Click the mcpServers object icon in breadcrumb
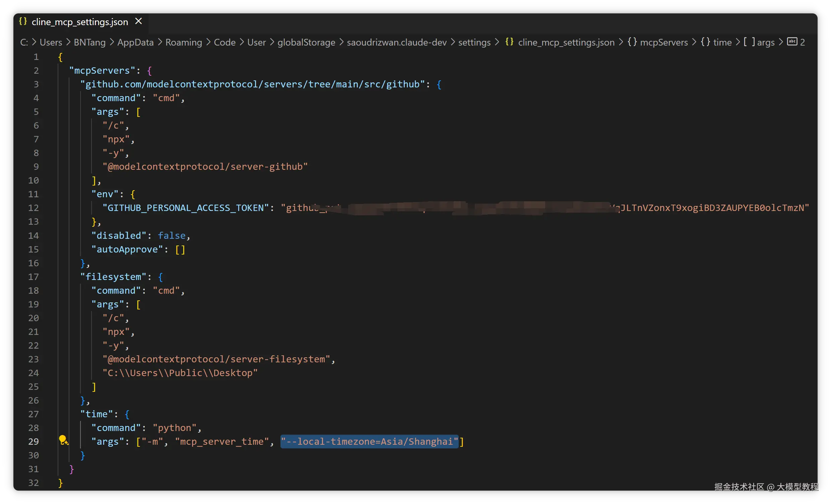This screenshot has height=504, width=831. click(632, 42)
